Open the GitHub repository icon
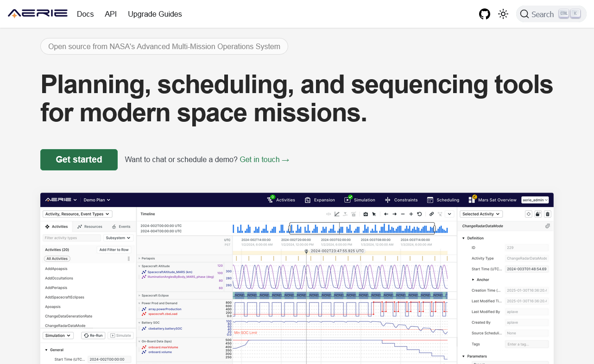 pos(484,14)
